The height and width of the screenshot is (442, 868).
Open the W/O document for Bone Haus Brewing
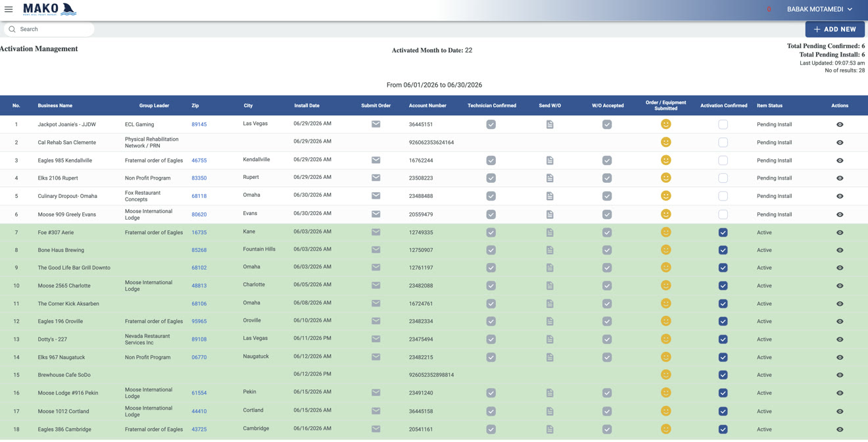(x=550, y=250)
